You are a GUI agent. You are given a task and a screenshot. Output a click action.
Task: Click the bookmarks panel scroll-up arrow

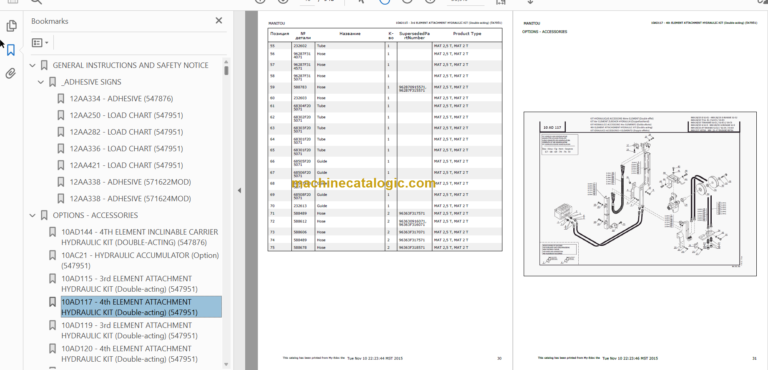226,62
